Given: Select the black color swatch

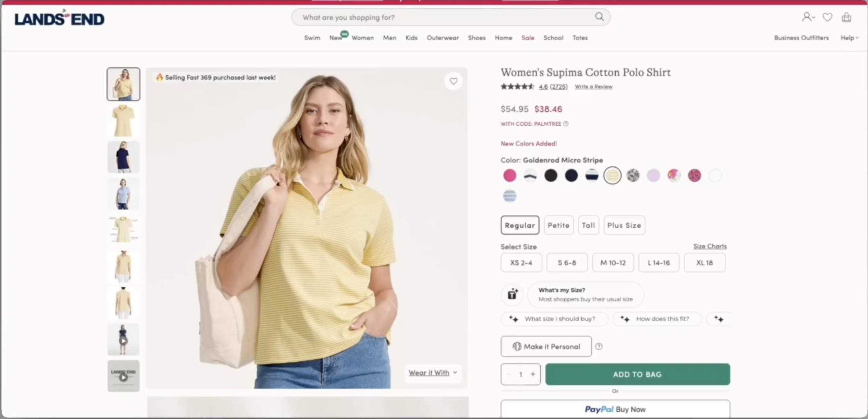Looking at the screenshot, I should [551, 175].
